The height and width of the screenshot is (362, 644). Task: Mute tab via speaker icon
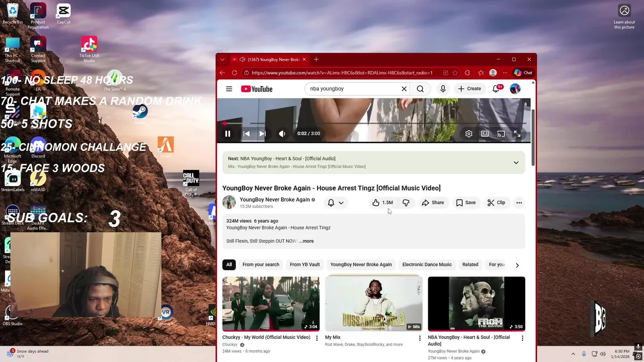[x=242, y=59]
